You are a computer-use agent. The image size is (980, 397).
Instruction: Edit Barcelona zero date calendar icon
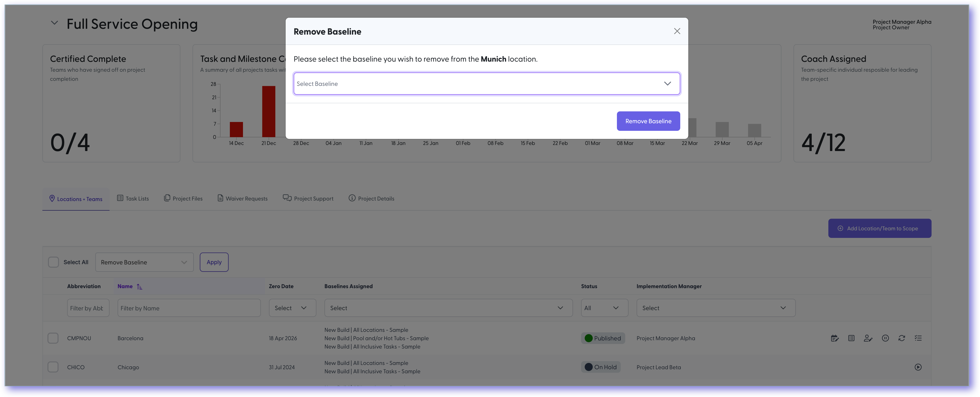[x=835, y=338]
